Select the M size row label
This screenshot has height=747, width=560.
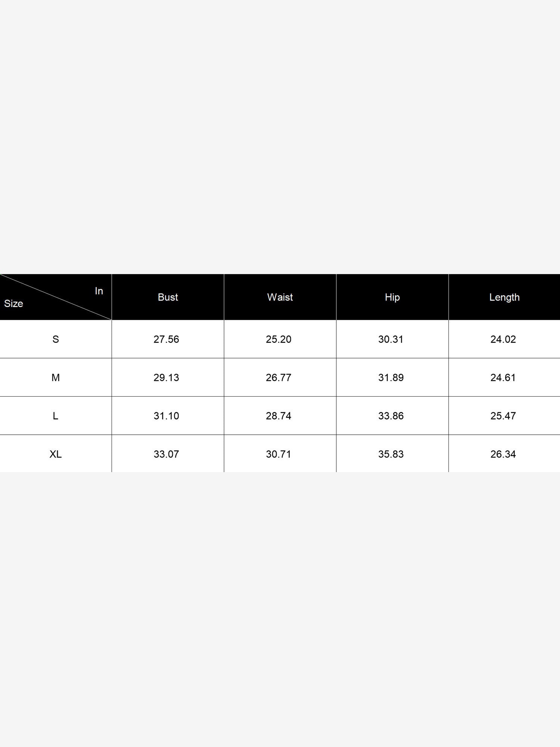tap(56, 378)
